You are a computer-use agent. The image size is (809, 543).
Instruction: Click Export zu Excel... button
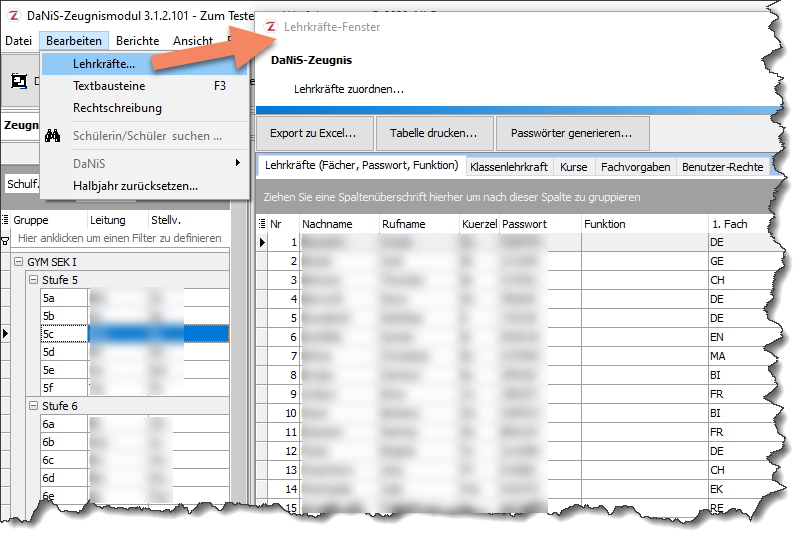(x=314, y=133)
